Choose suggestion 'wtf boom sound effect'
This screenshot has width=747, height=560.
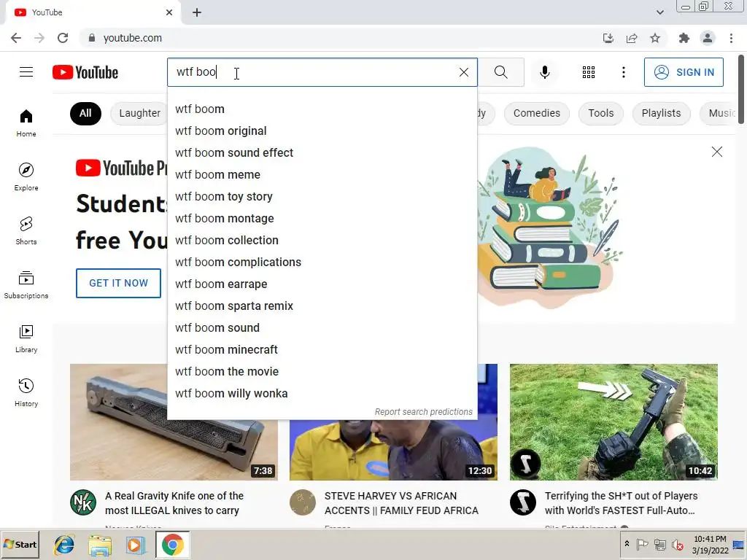click(x=322, y=153)
